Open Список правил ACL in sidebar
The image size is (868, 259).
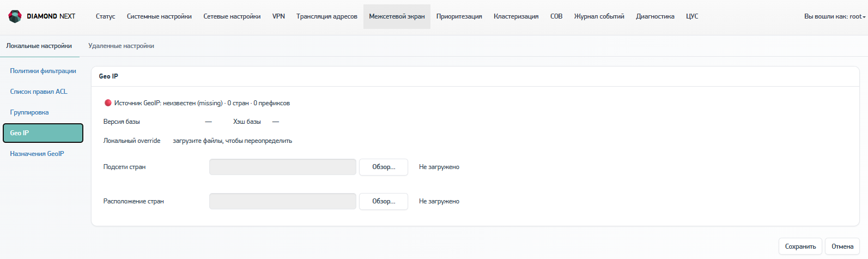pos(39,92)
